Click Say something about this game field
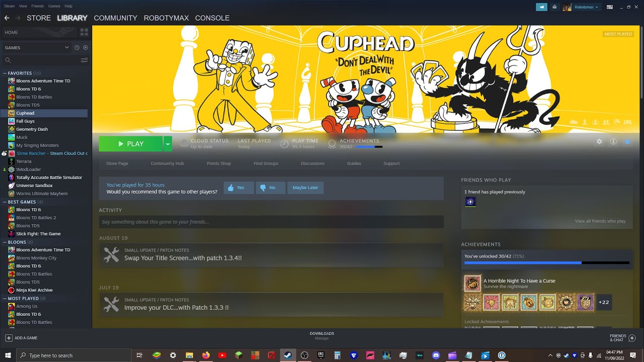Image resolution: width=644 pixels, height=362 pixels. [x=271, y=222]
